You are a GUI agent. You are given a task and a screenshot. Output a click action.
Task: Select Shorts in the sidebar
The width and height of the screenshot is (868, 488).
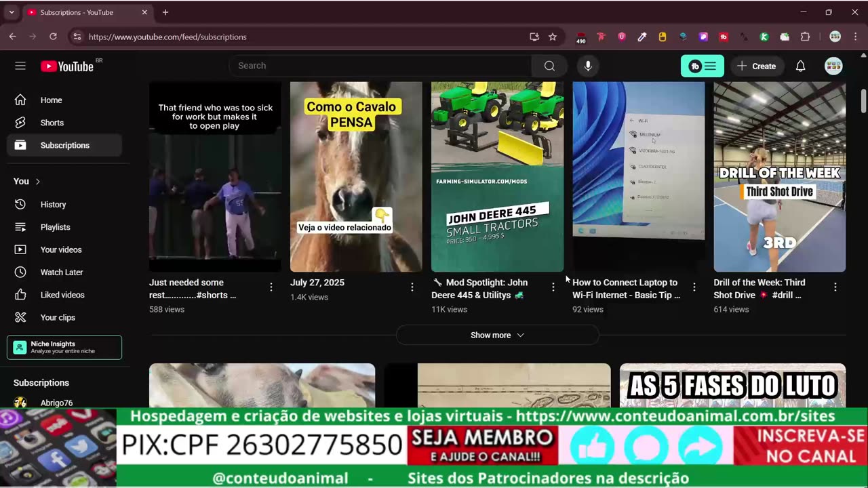coord(64,123)
